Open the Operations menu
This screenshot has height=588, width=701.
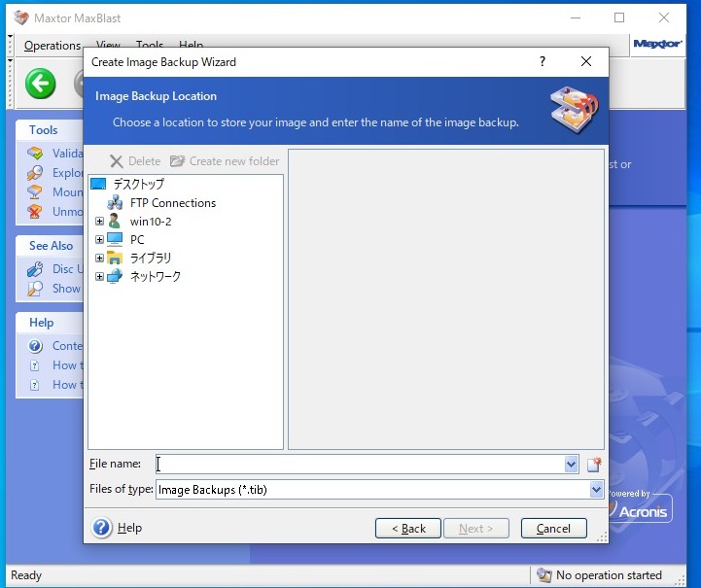coord(53,46)
